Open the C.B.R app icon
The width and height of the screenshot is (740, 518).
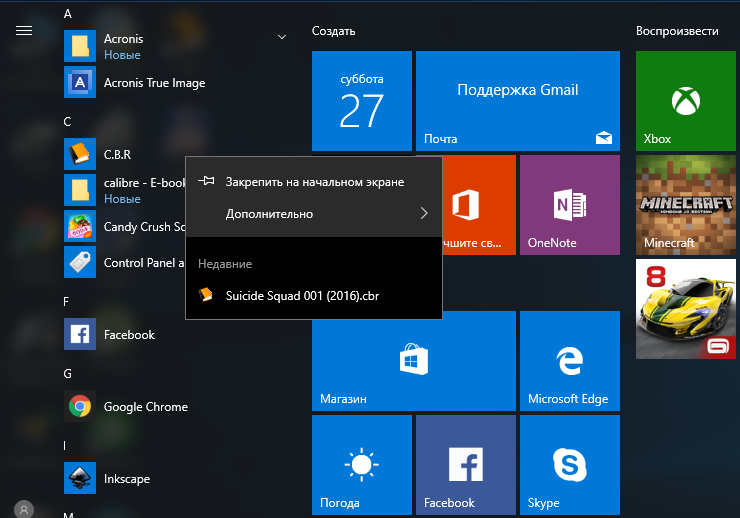80,154
